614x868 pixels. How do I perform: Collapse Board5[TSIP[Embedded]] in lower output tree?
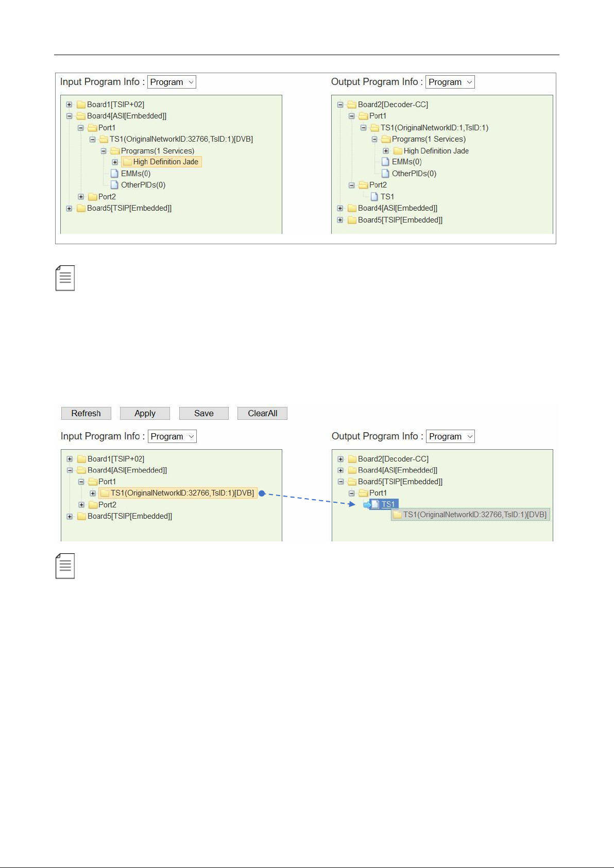click(340, 482)
